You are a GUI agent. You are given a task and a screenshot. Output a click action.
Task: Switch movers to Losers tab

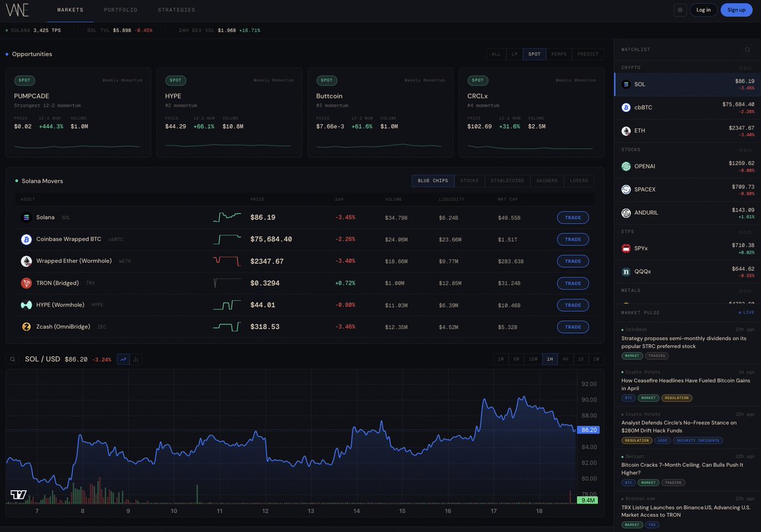579,181
